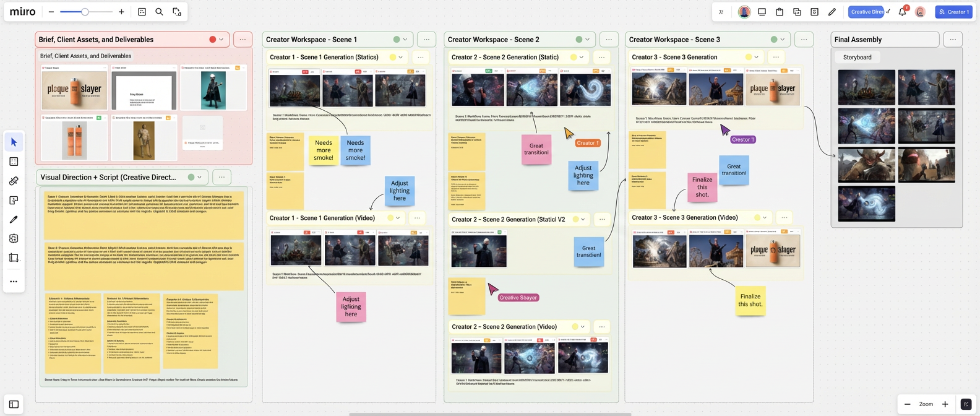This screenshot has height=416, width=980.
Task: Click the table tool in left toolbar
Action: point(14,162)
